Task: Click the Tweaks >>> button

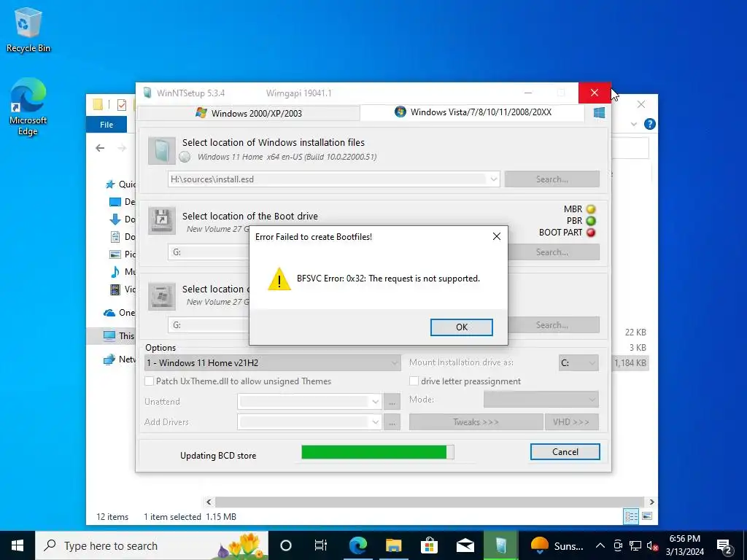Action: (476, 422)
